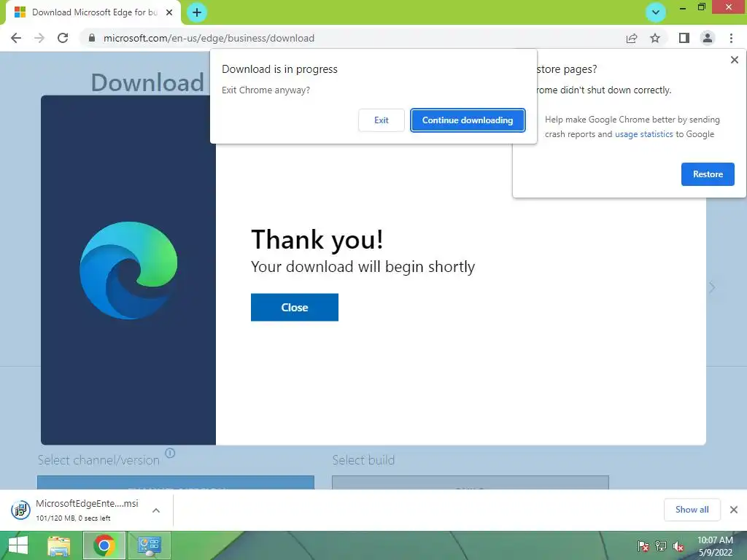Open the Select channel/version dropdown
The image size is (747, 560).
tap(176, 482)
